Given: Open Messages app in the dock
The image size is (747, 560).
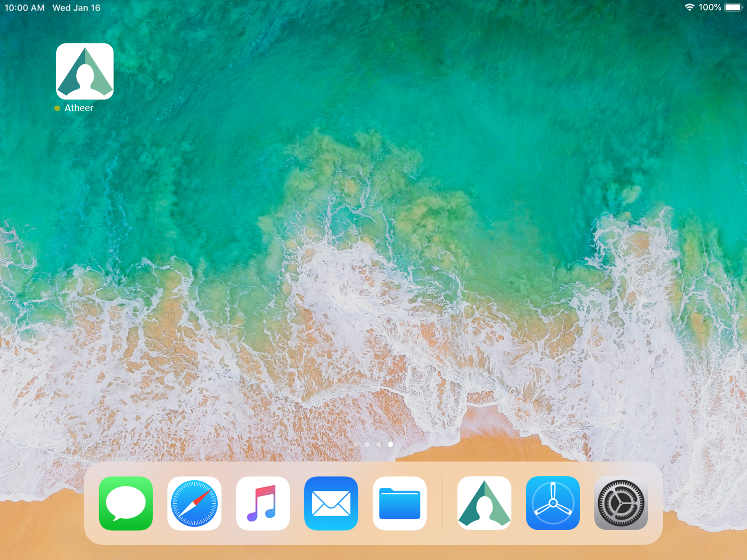Looking at the screenshot, I should 126,503.
